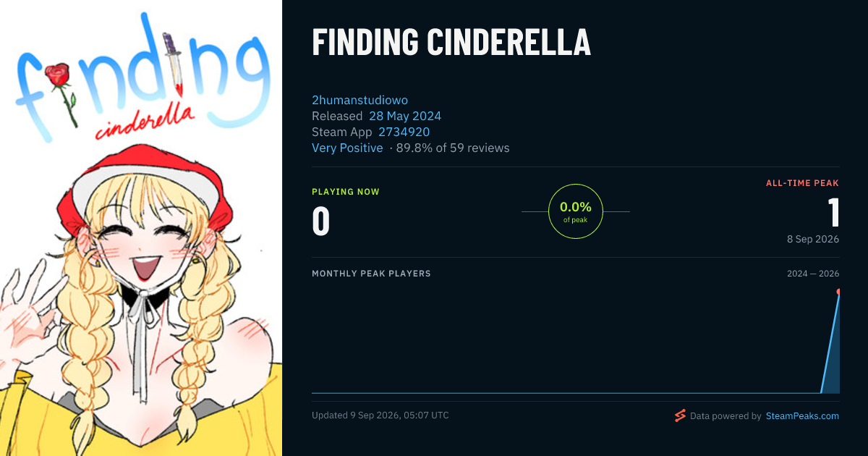Click the Updated 9 Sep 2026 timestamp
868x456 pixels.
tap(380, 415)
